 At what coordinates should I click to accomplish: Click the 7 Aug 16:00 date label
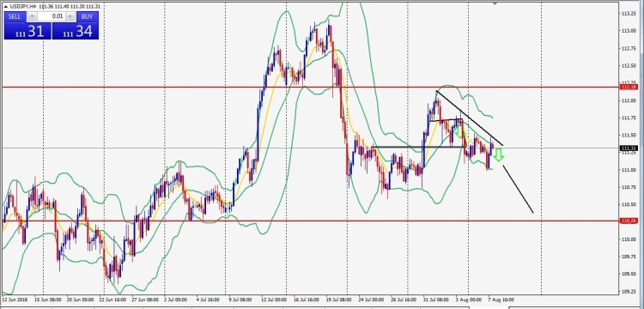coord(501,300)
